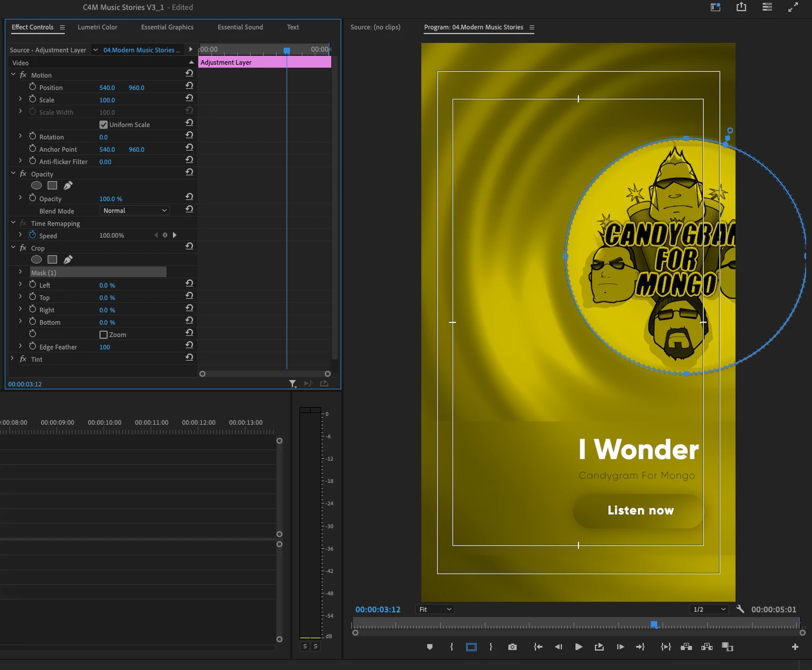Select the Crop free draw bezier pen

pos(68,260)
